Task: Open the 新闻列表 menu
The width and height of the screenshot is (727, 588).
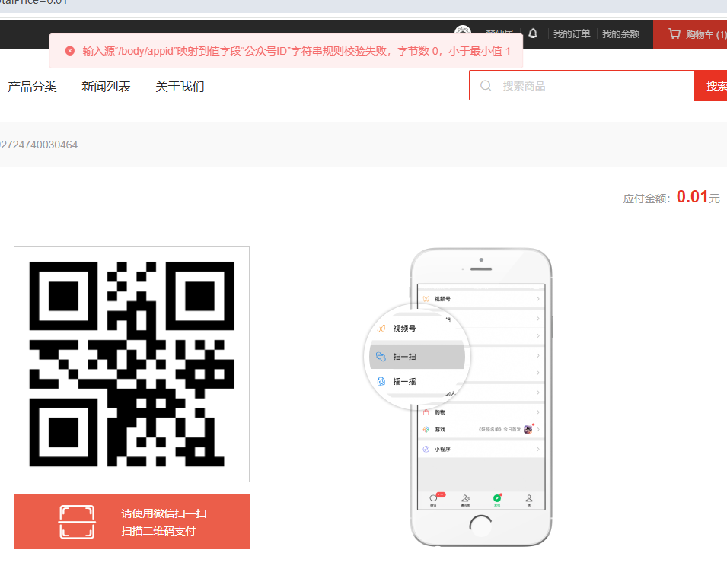Action: tap(106, 86)
